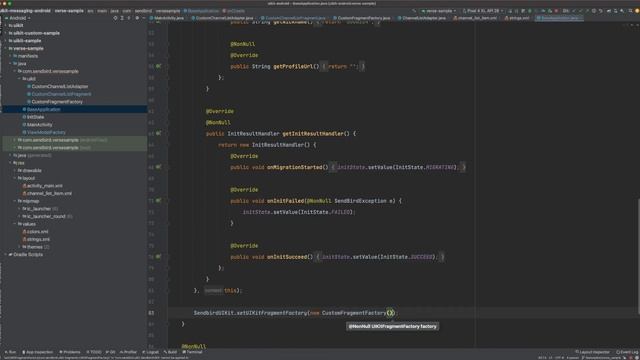
Task: Click the editor vertical scrollbar
Action: [x=638, y=256]
